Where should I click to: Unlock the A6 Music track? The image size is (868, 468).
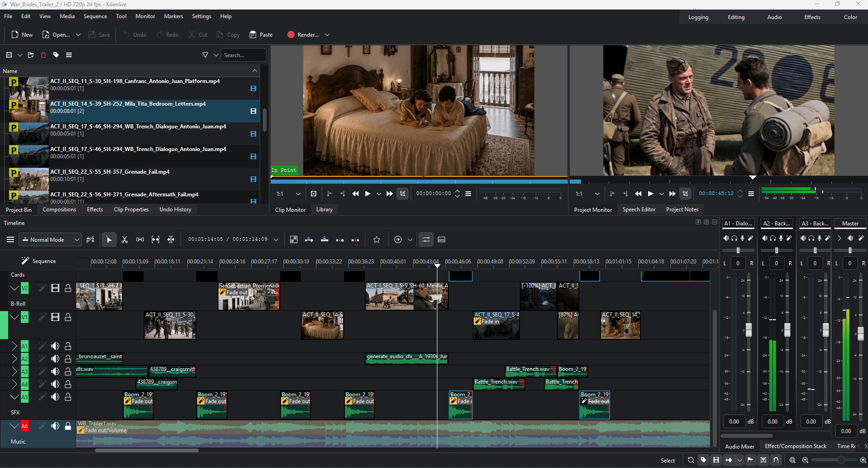68,426
